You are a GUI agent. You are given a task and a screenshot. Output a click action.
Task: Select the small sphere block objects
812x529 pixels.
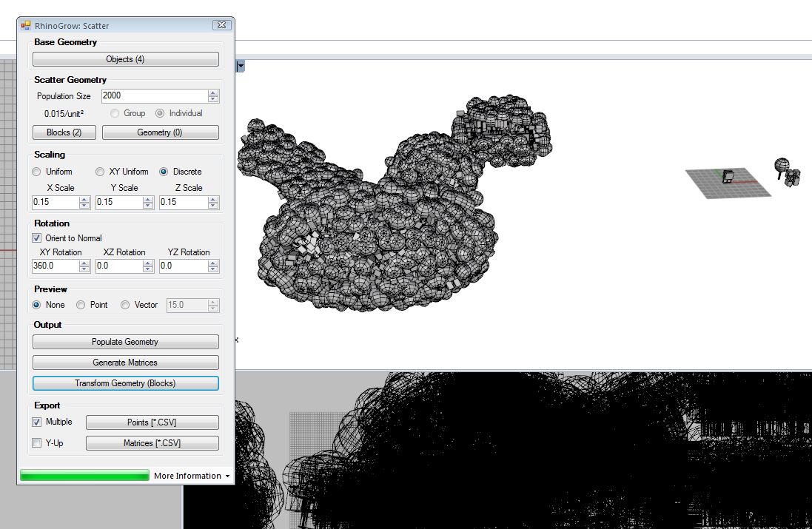point(787,172)
